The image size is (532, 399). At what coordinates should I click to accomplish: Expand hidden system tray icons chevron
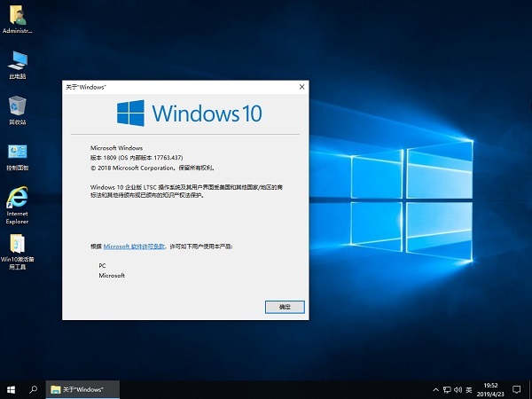click(x=435, y=389)
